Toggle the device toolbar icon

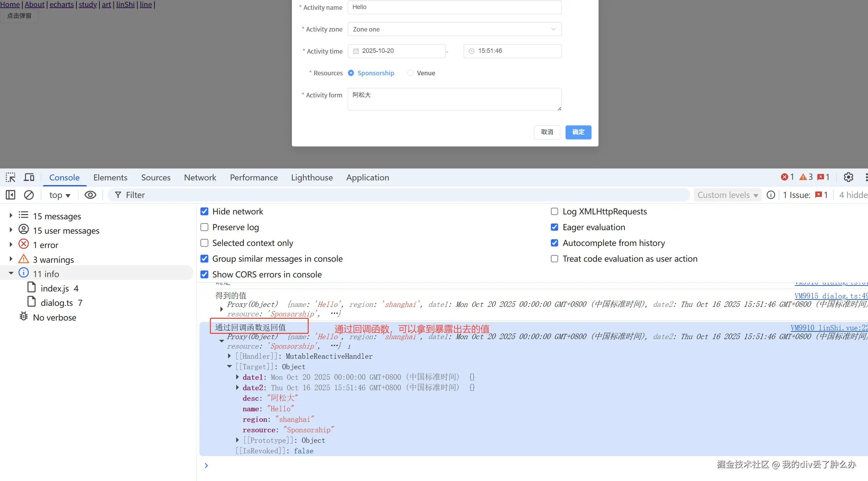tap(29, 177)
